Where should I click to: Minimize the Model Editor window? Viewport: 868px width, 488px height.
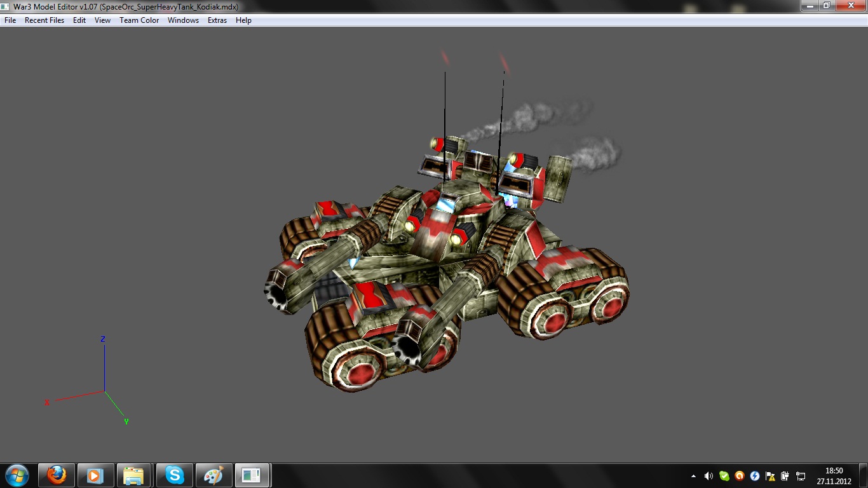click(808, 6)
